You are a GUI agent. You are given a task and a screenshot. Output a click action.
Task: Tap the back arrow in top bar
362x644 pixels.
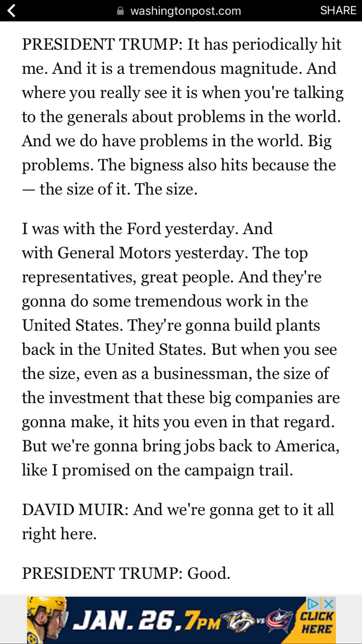point(11,11)
